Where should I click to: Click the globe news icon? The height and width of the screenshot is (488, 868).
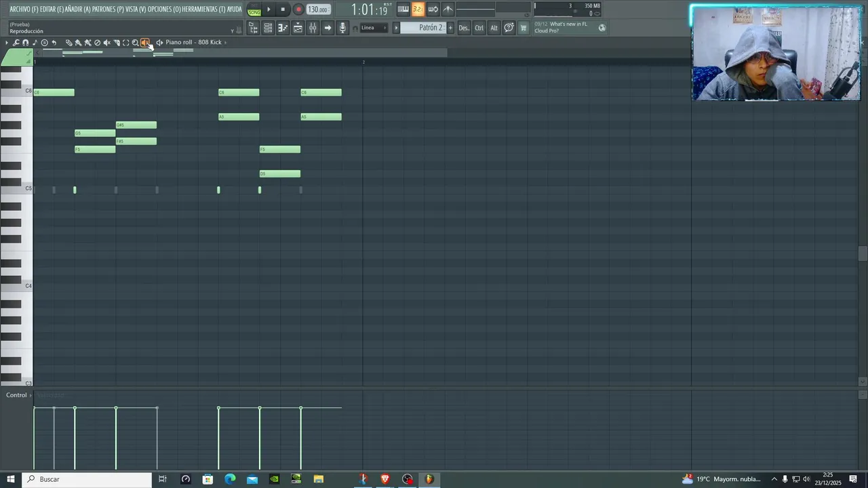(x=601, y=28)
